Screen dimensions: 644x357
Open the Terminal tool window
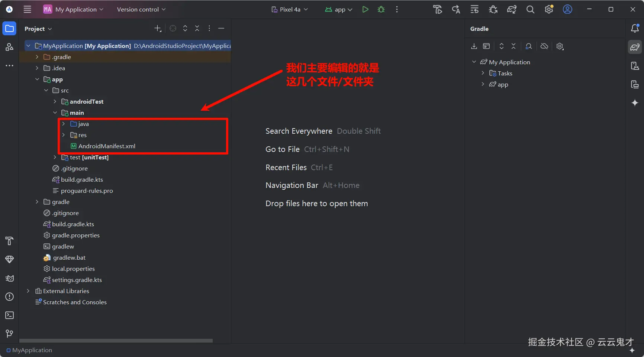[9, 315]
